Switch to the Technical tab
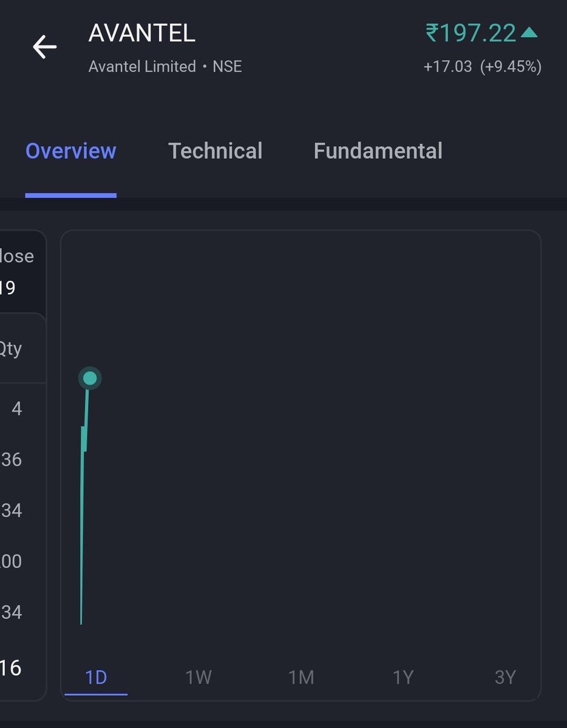The width and height of the screenshot is (567, 728). coord(215,151)
